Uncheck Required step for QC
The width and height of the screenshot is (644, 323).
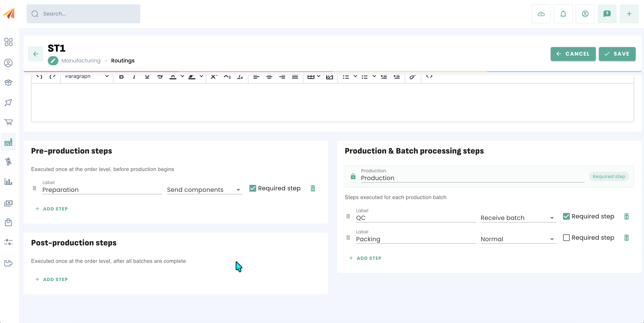(566, 216)
